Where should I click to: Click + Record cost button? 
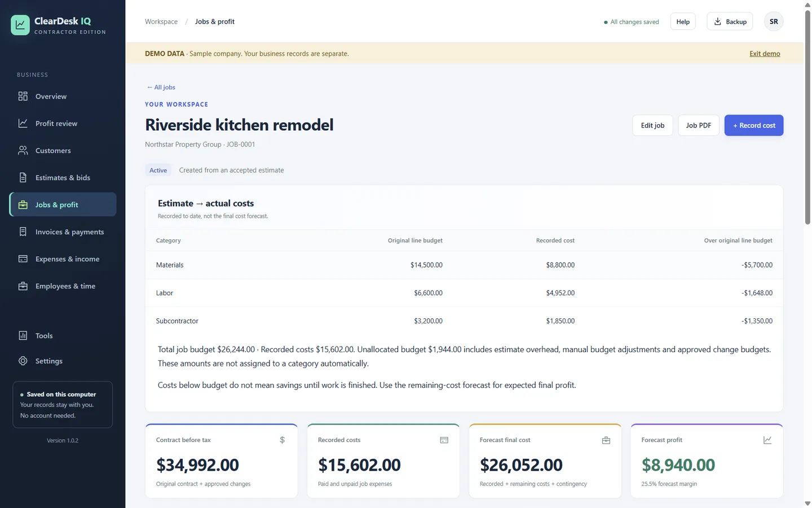point(754,125)
